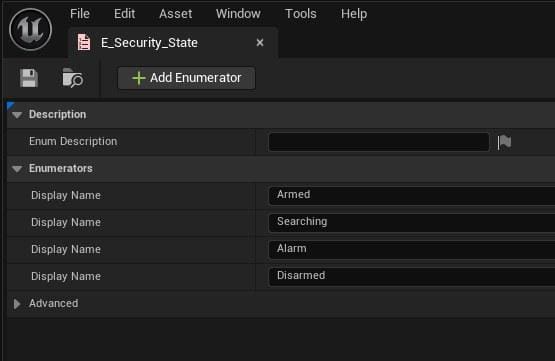Open the Asset menu
The height and width of the screenshot is (361, 555).
click(x=176, y=14)
